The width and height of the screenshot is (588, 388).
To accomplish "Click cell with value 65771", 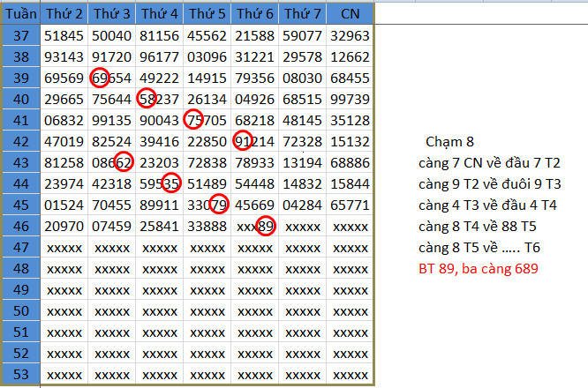I will (x=350, y=205).
